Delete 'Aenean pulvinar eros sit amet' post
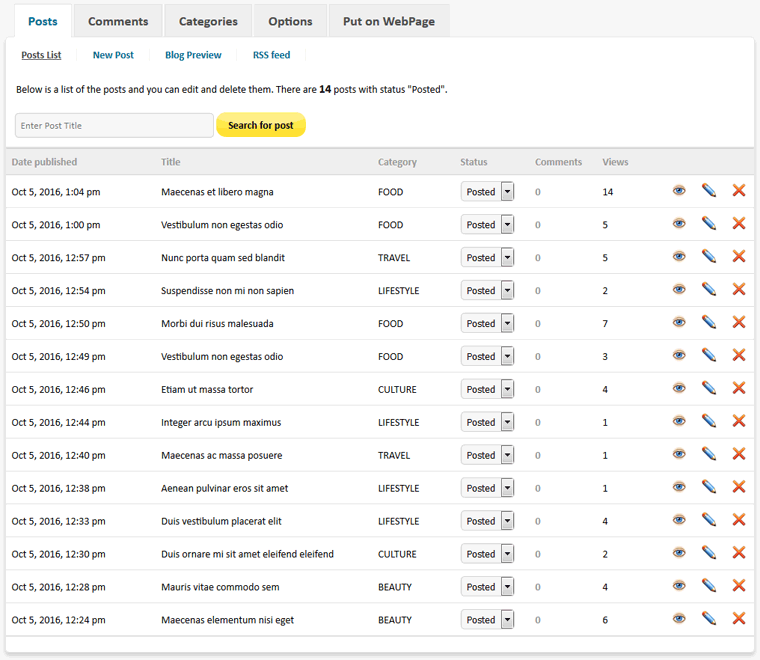This screenshot has height=660, width=760. pos(739,487)
